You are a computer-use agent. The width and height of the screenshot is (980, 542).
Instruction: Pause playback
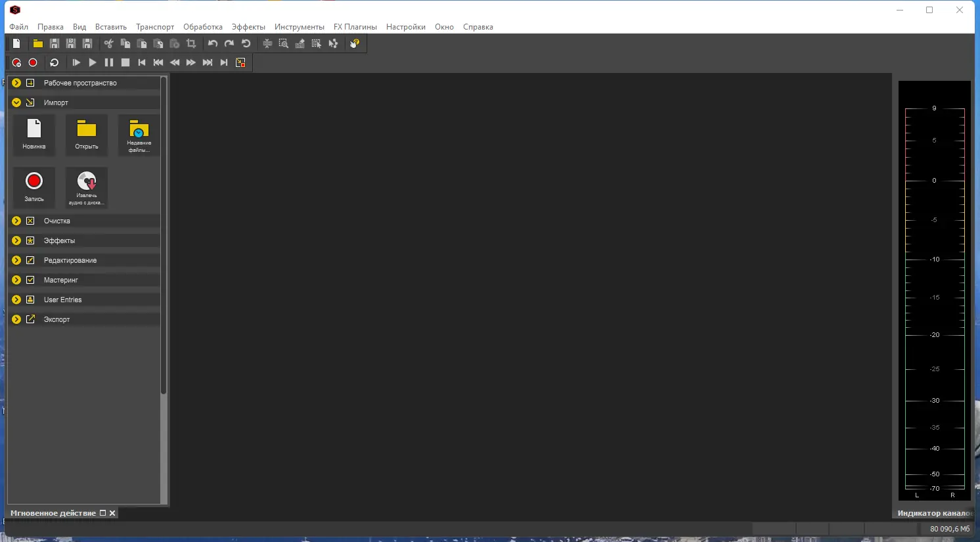click(x=109, y=62)
